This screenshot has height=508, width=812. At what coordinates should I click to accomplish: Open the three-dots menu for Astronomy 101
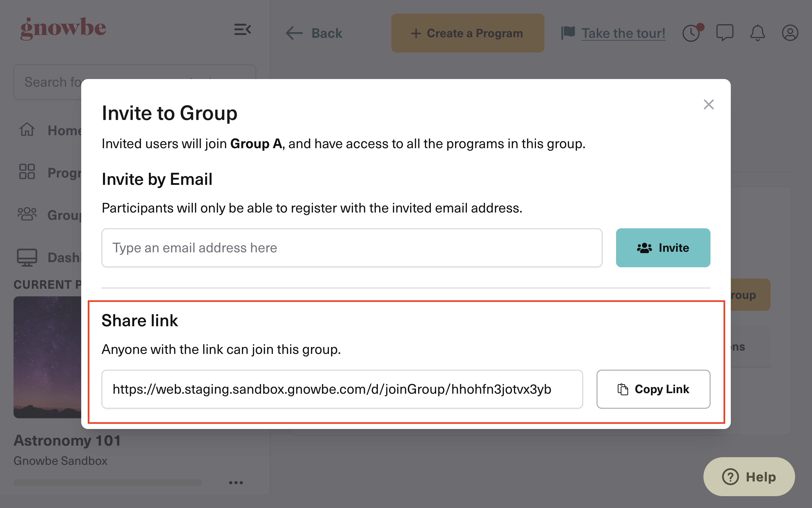coord(236,483)
